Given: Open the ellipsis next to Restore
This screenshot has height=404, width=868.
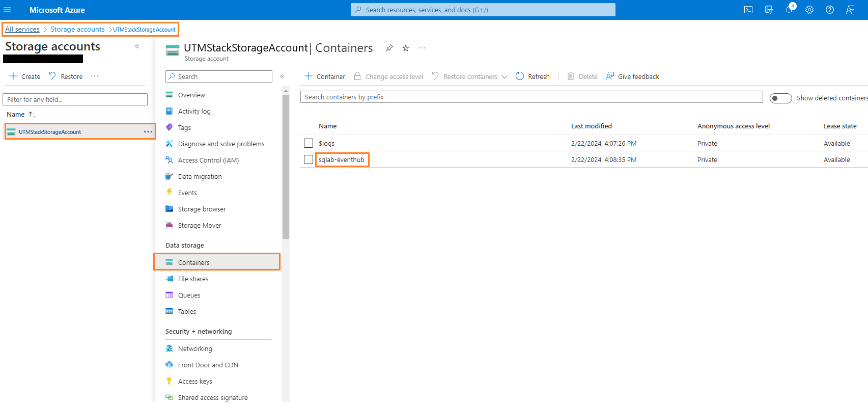Looking at the screenshot, I should pyautogui.click(x=95, y=76).
